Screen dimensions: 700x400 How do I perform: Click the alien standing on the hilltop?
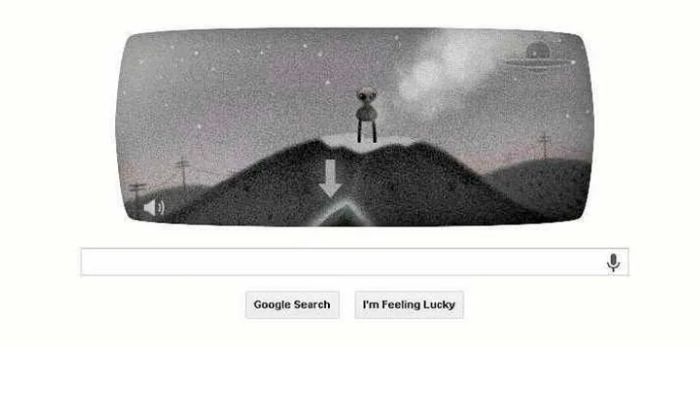pos(367,115)
